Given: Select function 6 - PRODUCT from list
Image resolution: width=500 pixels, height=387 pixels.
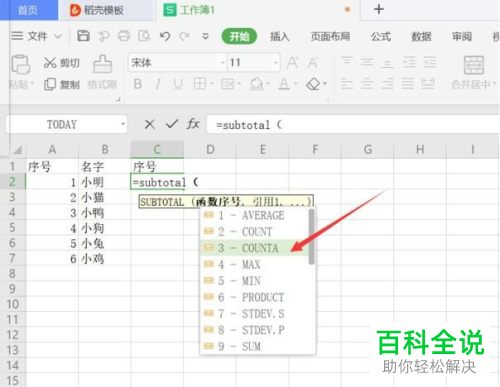Looking at the screenshot, I should tap(255, 297).
